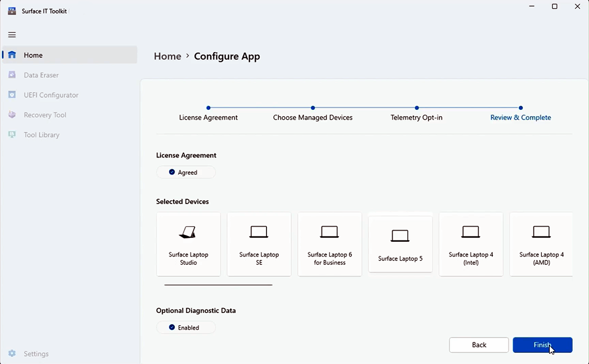The height and width of the screenshot is (364, 589).
Task: Open the Tool Library icon
Action: click(x=12, y=134)
